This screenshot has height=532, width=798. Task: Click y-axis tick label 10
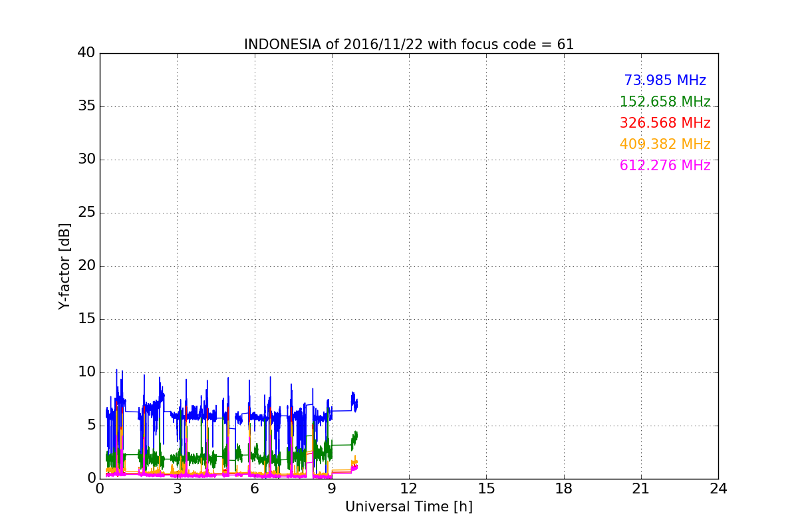(86, 372)
